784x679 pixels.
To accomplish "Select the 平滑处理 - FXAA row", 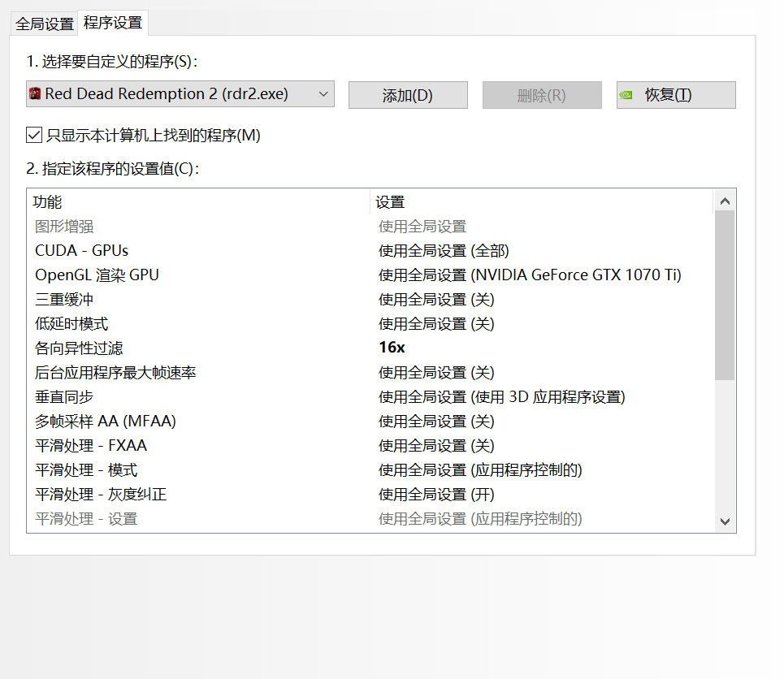I will click(370, 446).
